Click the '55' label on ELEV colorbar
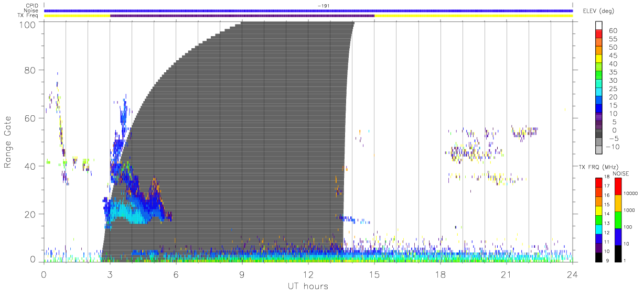 (613, 39)
